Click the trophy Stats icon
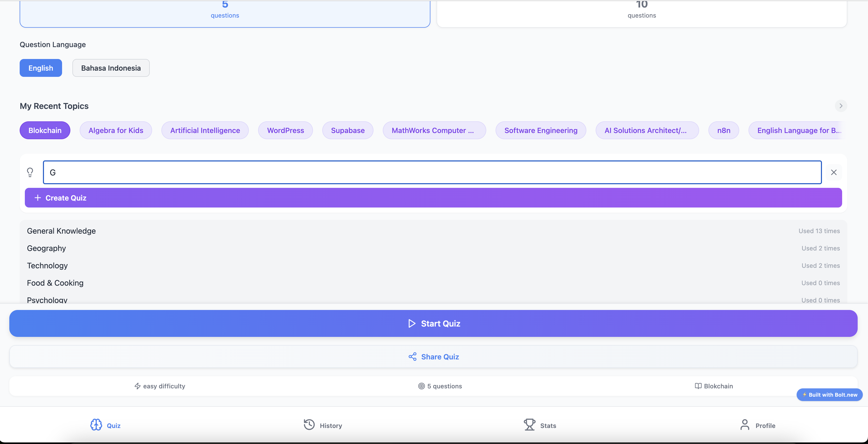The height and width of the screenshot is (444, 868). 529,425
